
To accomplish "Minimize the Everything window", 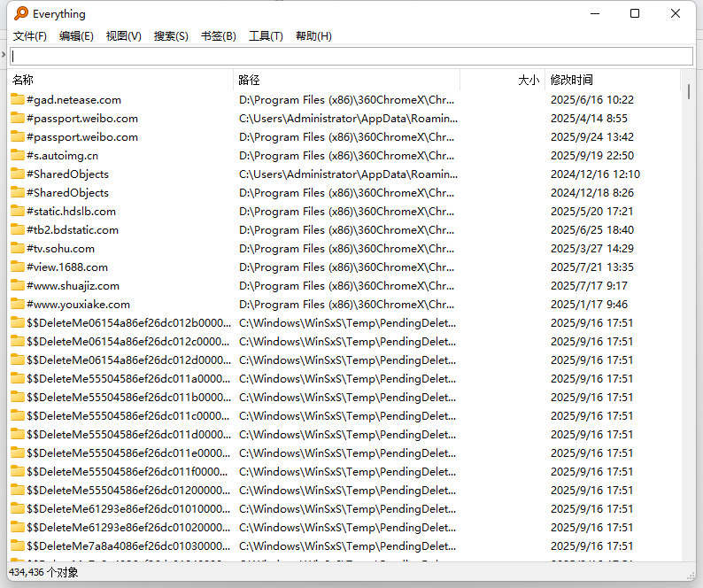I will pyautogui.click(x=595, y=13).
